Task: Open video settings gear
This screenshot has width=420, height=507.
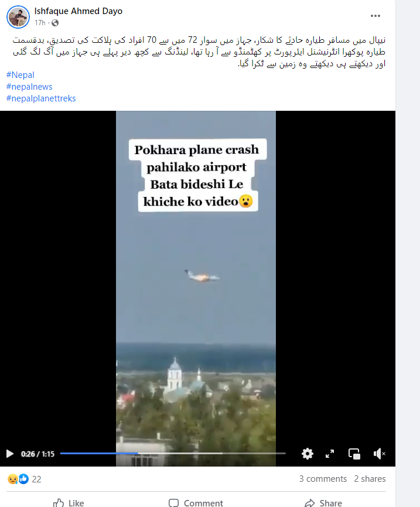Action: (308, 454)
